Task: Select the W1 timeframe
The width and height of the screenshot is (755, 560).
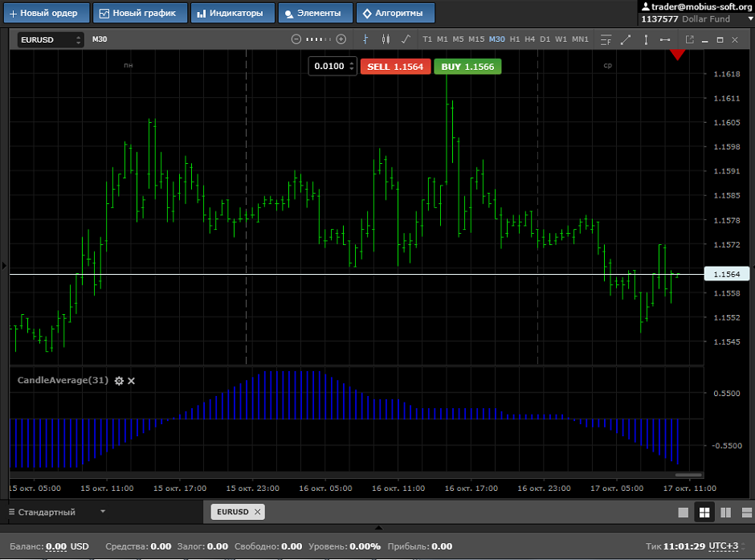Action: click(x=561, y=39)
